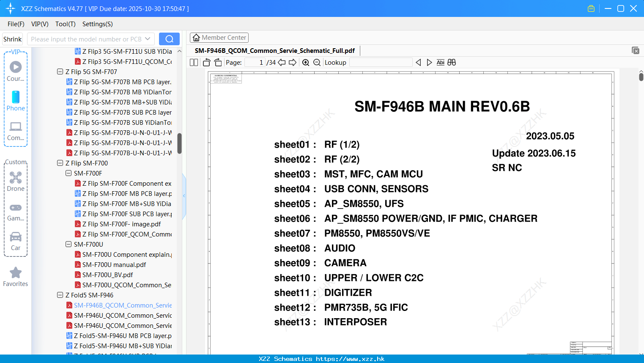Open Z Flip3 5G-SM-F711U_QCOM file
Image resolution: width=644 pixels, height=363 pixels.
coord(123,62)
